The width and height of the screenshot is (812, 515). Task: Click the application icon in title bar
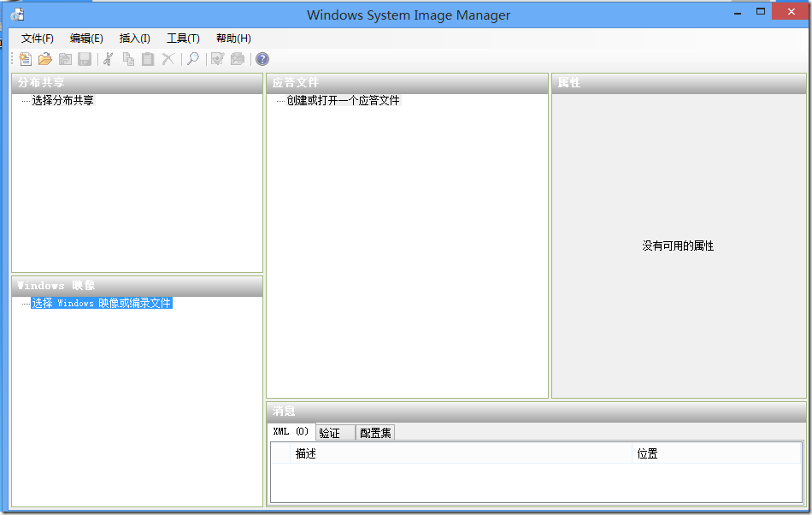pyautogui.click(x=18, y=15)
